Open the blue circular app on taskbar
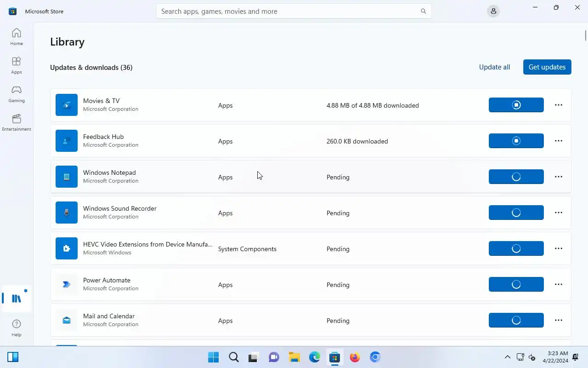 [x=375, y=357]
